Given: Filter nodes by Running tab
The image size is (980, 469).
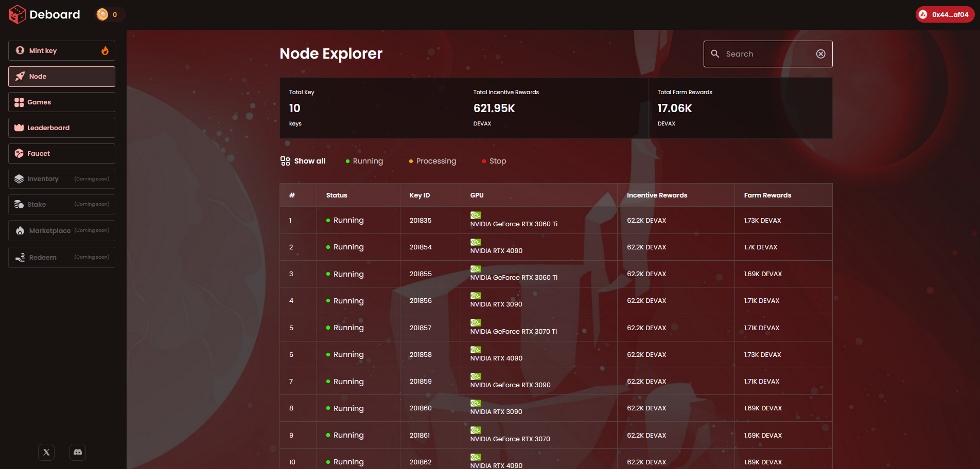Looking at the screenshot, I should click(x=364, y=161).
